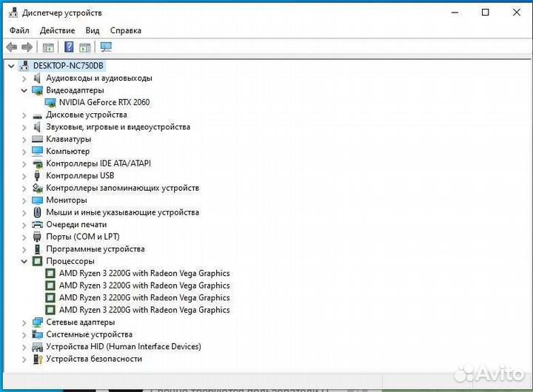Image resolution: width=533 pixels, height=392 pixels.
Task: Collapse the Процессоры category chevron
Action: 24,261
